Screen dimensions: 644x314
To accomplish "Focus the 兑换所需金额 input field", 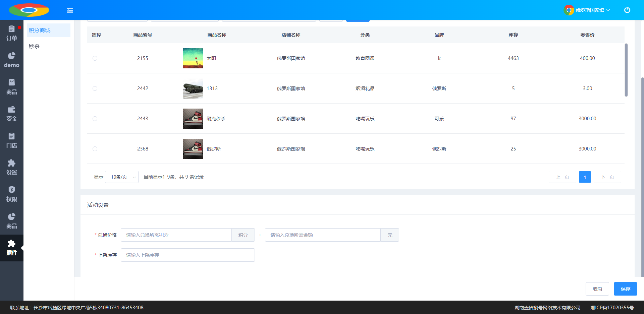I will (323, 235).
